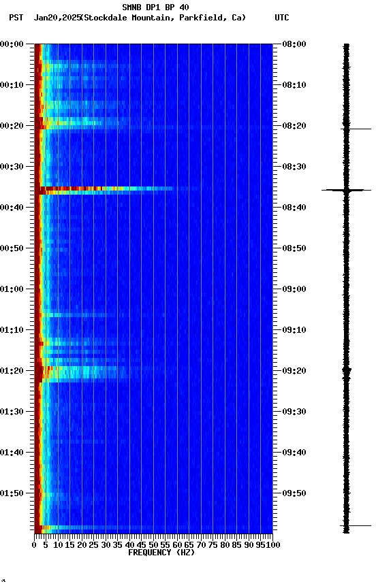Click the 09:50 UTC time label

click(x=294, y=493)
